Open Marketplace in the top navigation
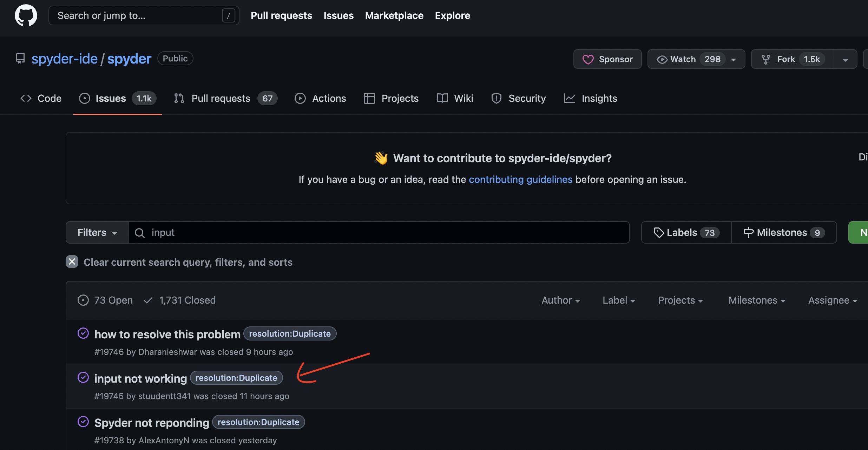 click(394, 15)
